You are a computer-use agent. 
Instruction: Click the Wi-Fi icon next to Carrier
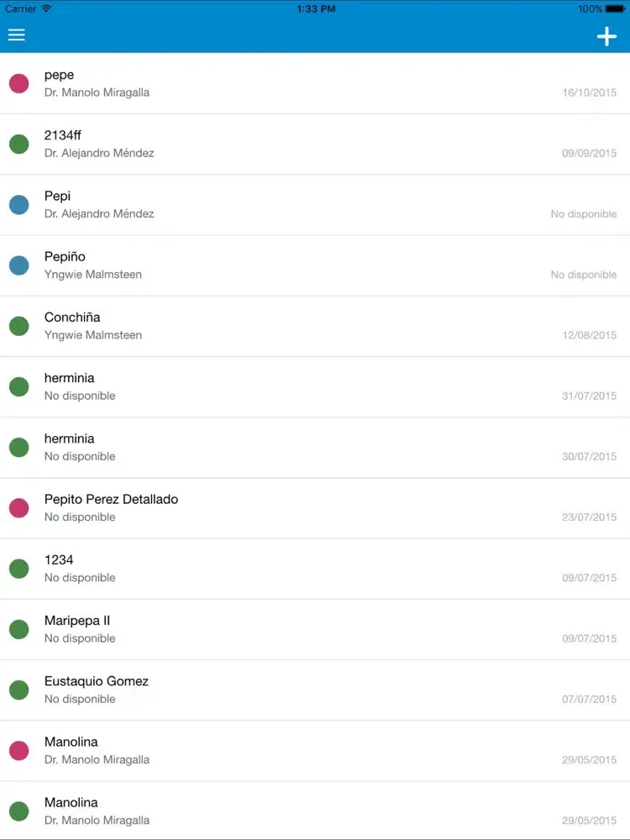(x=46, y=8)
